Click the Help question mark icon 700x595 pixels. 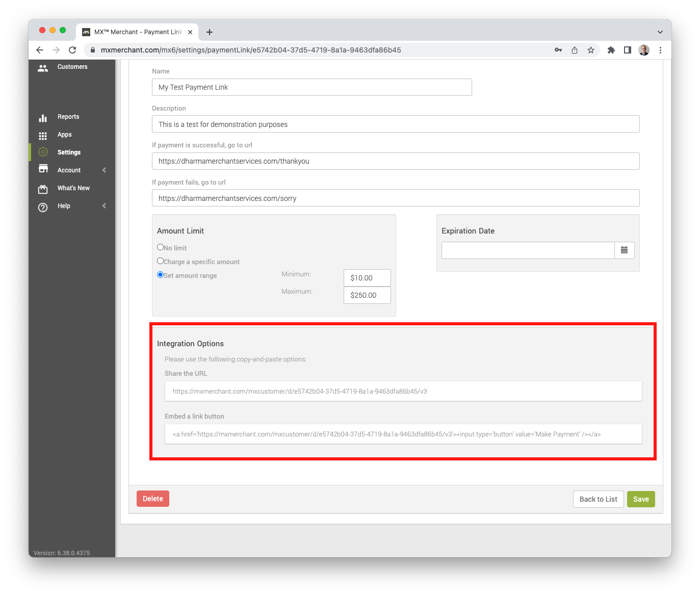[43, 206]
